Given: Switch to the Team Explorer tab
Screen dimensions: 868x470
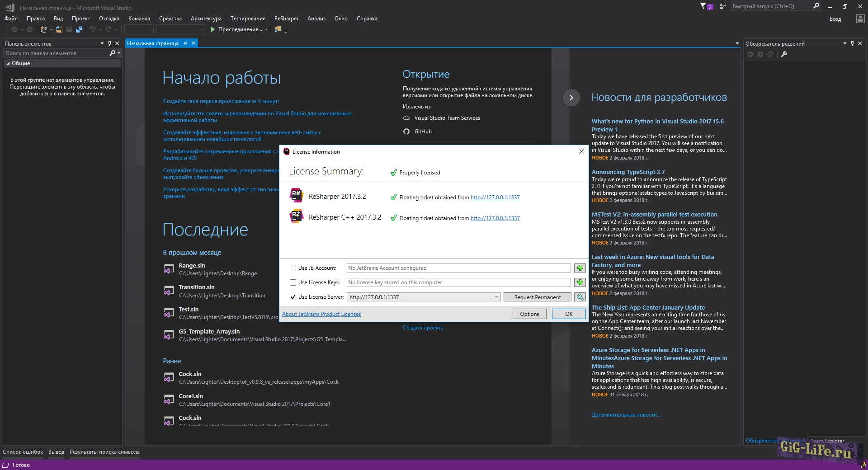Looking at the screenshot, I should 827,441.
